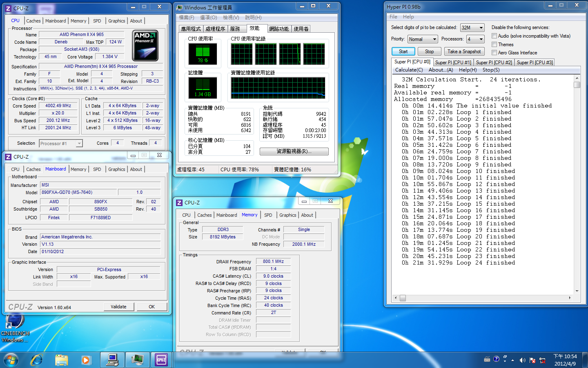Open the Processors count dropdown
The height and width of the screenshot is (368, 588).
click(475, 39)
